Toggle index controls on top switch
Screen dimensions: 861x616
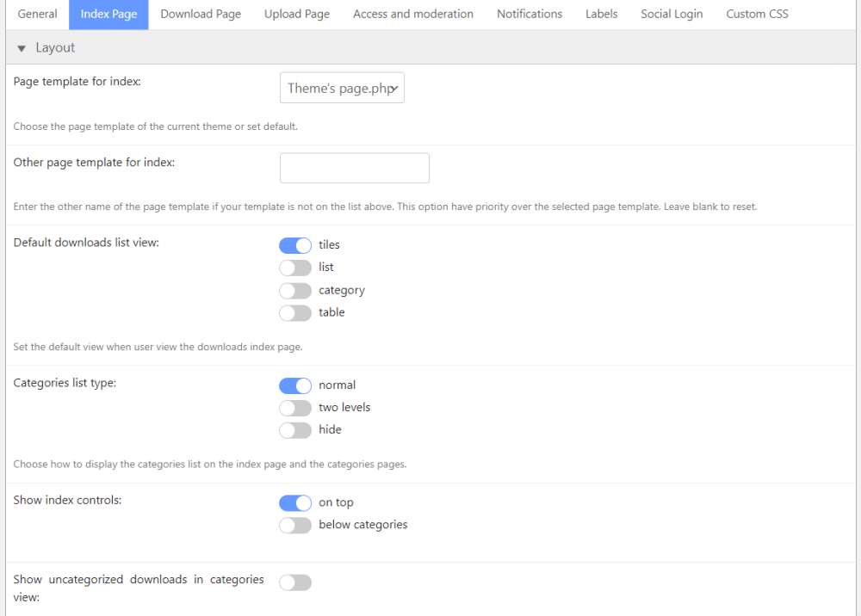tap(295, 503)
